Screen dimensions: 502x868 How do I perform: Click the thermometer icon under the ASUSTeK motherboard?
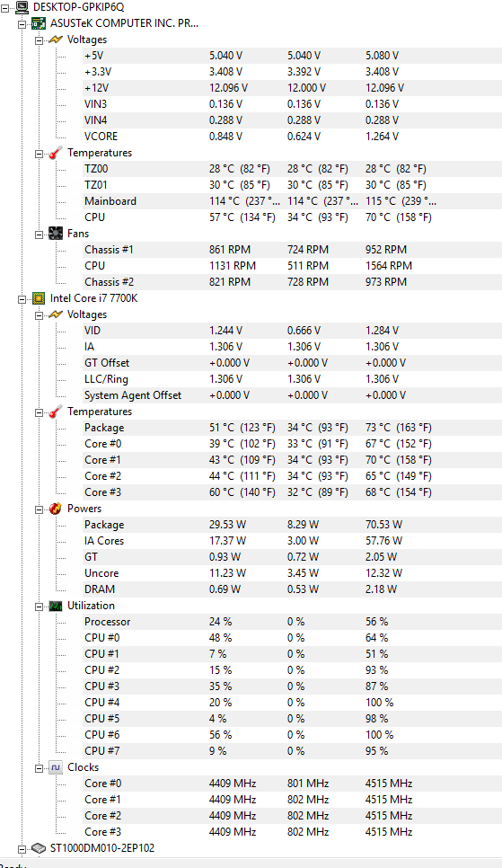(56, 153)
